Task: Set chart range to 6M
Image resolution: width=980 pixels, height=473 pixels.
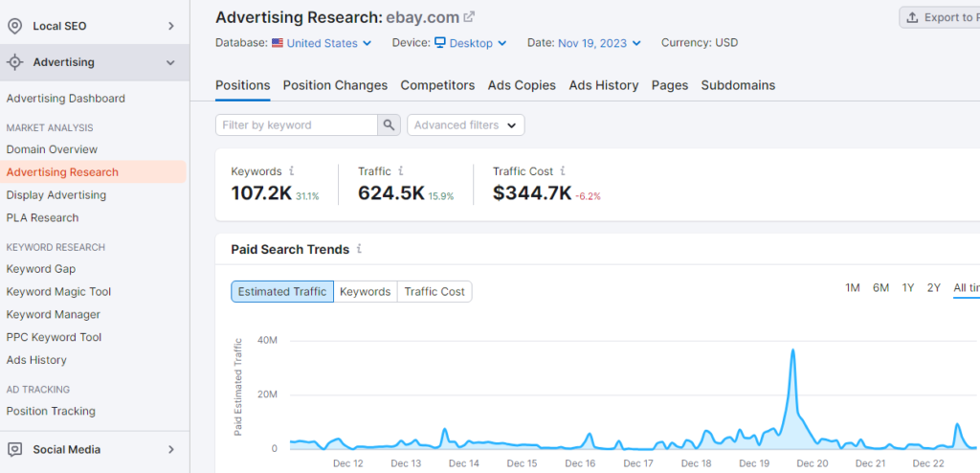Action: 880,288
